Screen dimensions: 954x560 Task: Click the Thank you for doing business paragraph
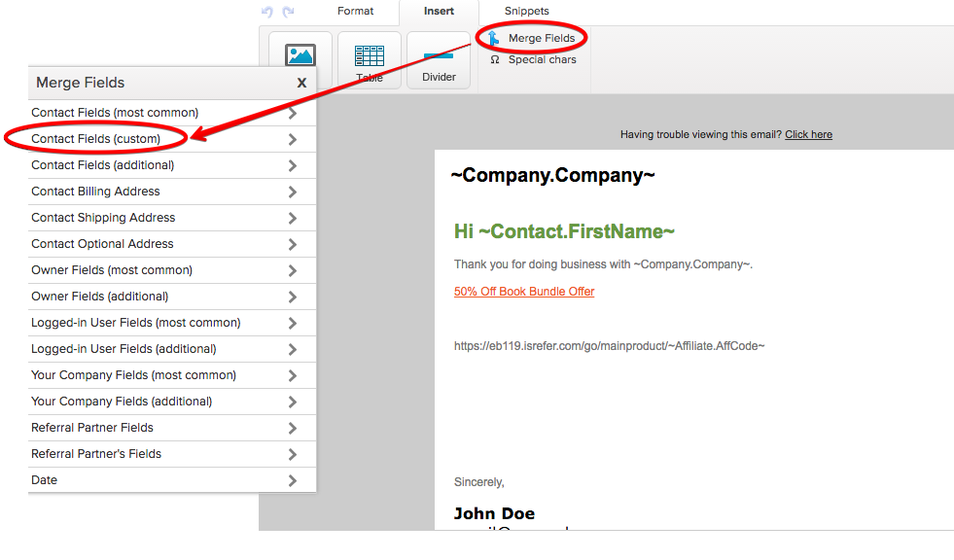coord(603,264)
